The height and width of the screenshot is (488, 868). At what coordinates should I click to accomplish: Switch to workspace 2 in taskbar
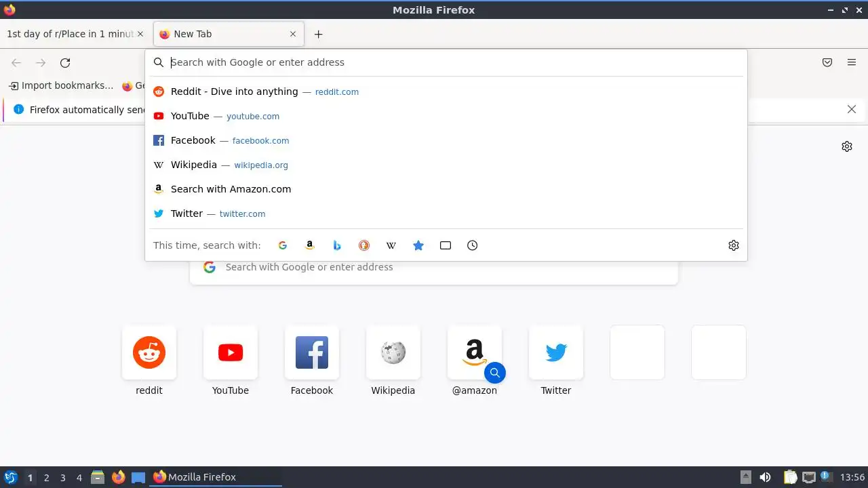[46, 478]
